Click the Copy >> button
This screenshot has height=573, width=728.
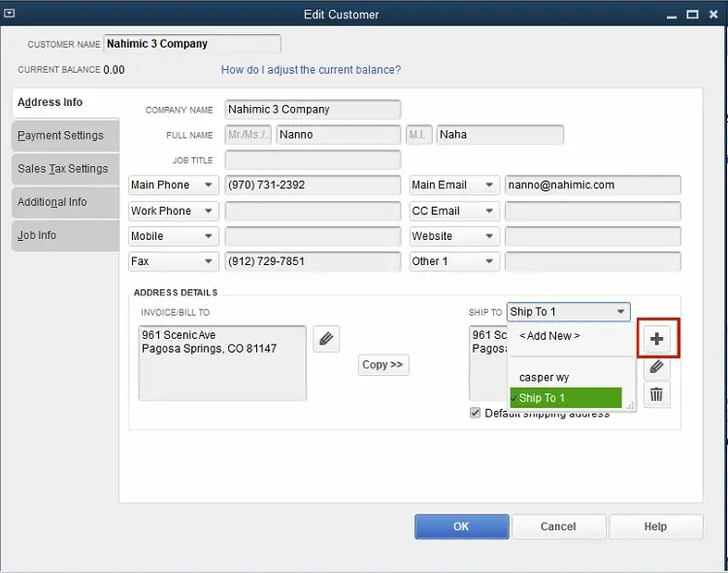coord(383,365)
